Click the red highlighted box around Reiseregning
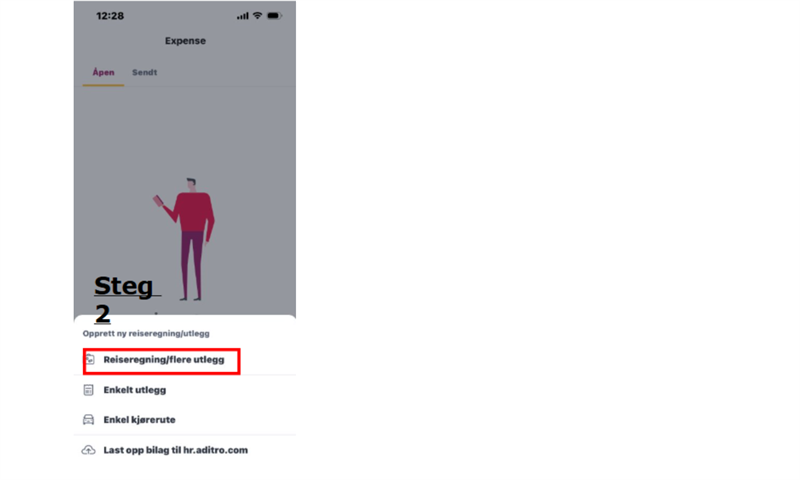This screenshot has width=800, height=480. point(162,362)
